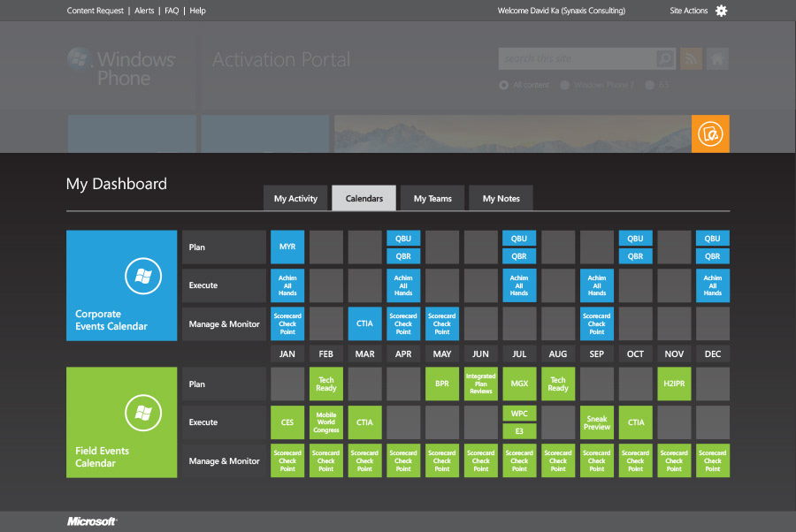Switch to the My Teams tab
The image size is (796, 532).
point(432,198)
